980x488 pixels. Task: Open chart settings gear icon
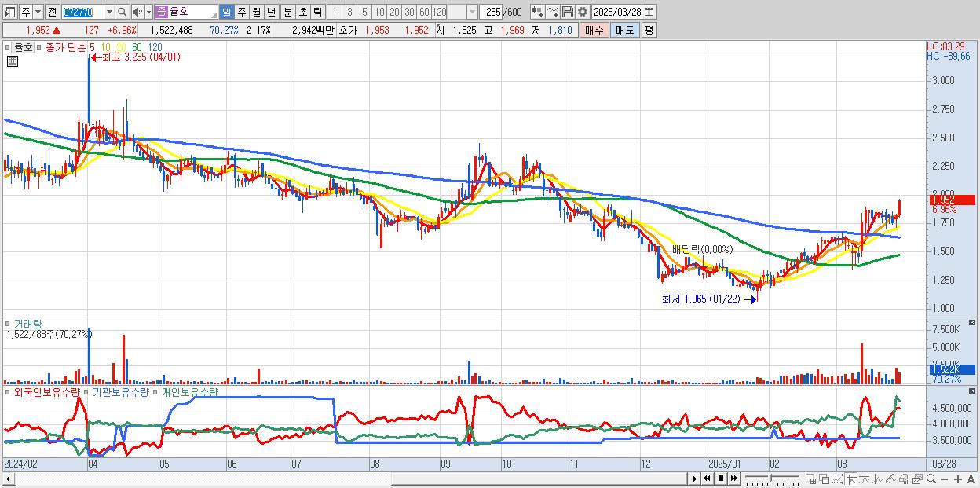coord(582,12)
